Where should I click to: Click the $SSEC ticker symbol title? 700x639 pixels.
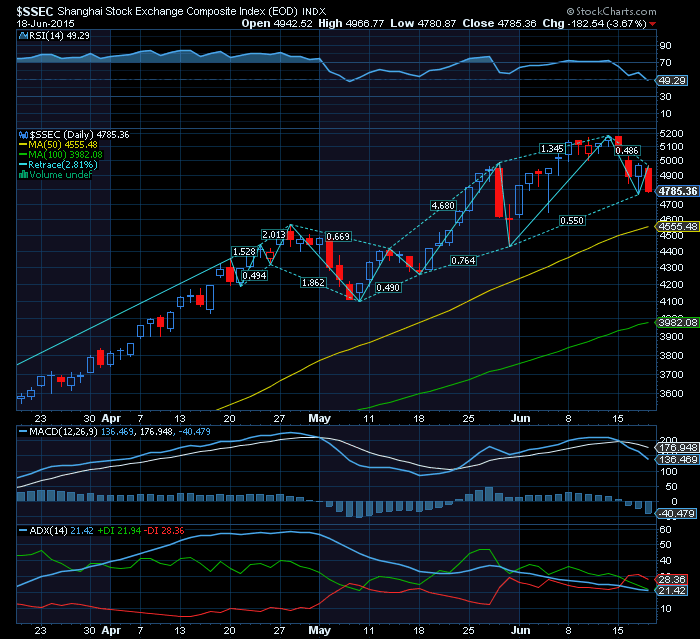[35, 11]
